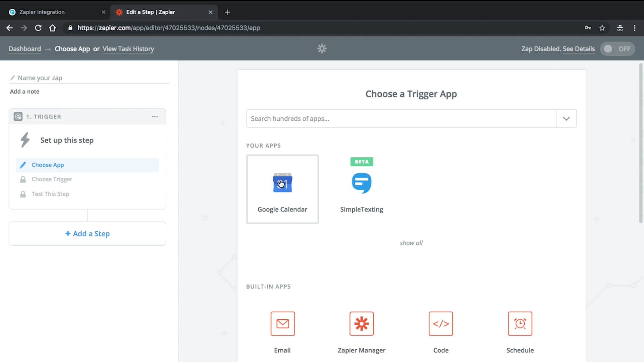Image resolution: width=644 pixels, height=362 pixels.
Task: Toggle the Zap ON/OFF switch
Action: pos(617,49)
